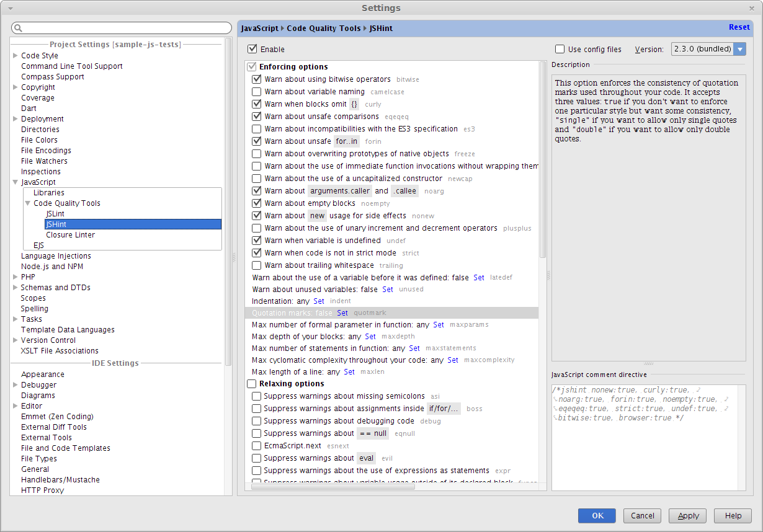Click the Max depth of your blocks row
The height and width of the screenshot is (532, 763).
[391, 337]
